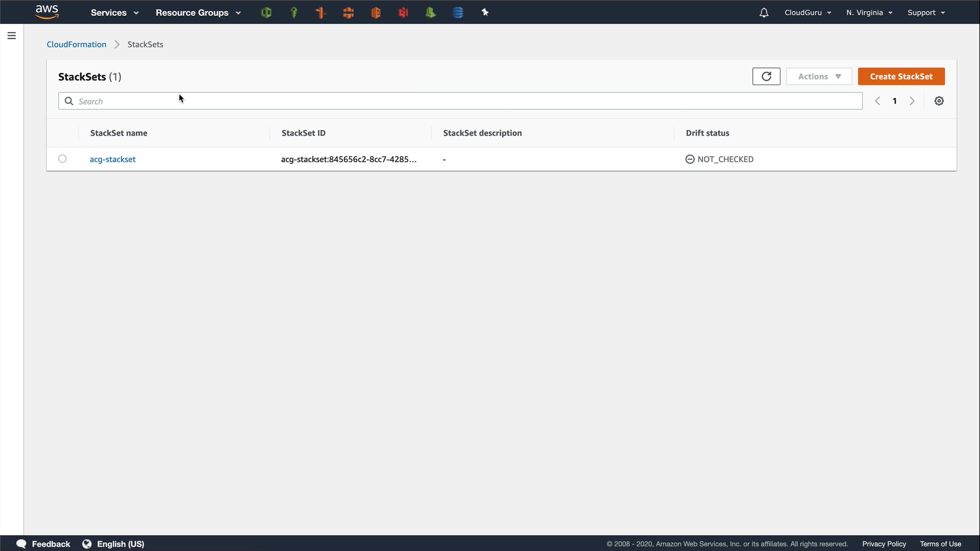Go to next page arrow
Viewport: 980px width, 551px height.
[912, 101]
